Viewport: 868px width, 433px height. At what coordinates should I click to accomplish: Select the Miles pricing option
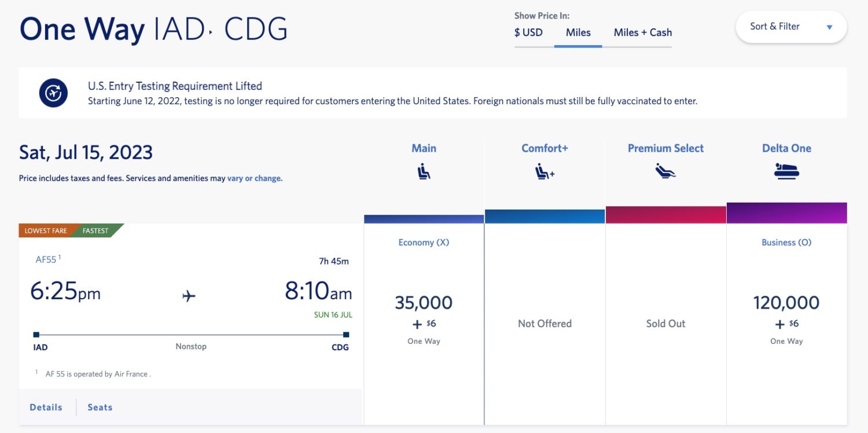coord(578,32)
